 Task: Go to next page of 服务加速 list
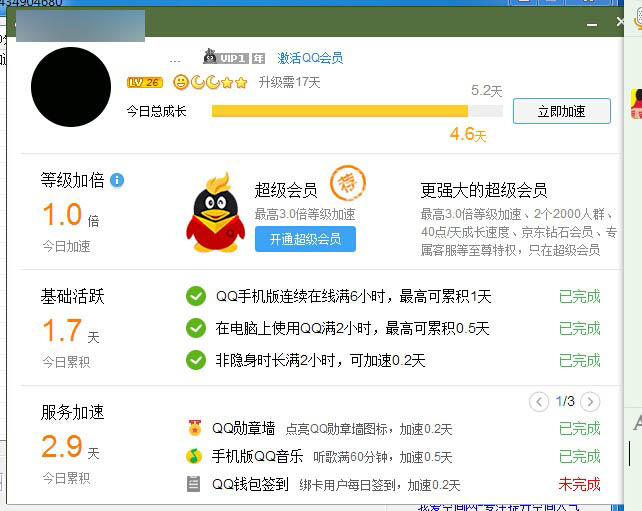click(x=590, y=402)
